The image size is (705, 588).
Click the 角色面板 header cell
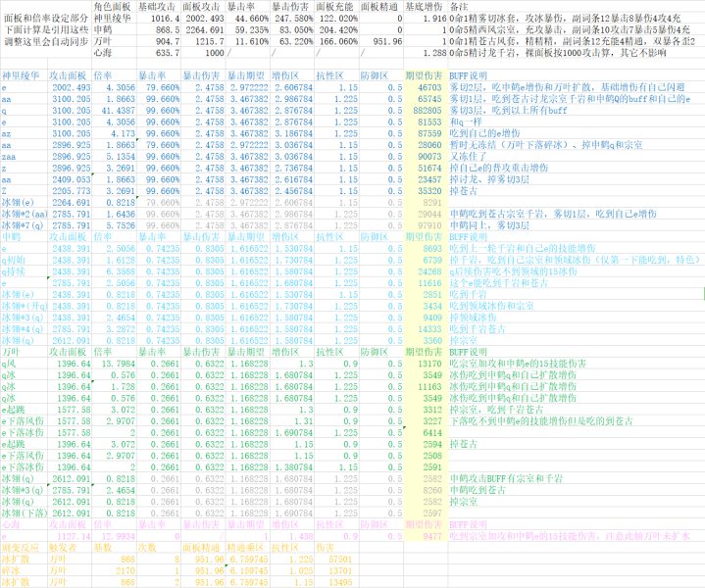pos(112,7)
